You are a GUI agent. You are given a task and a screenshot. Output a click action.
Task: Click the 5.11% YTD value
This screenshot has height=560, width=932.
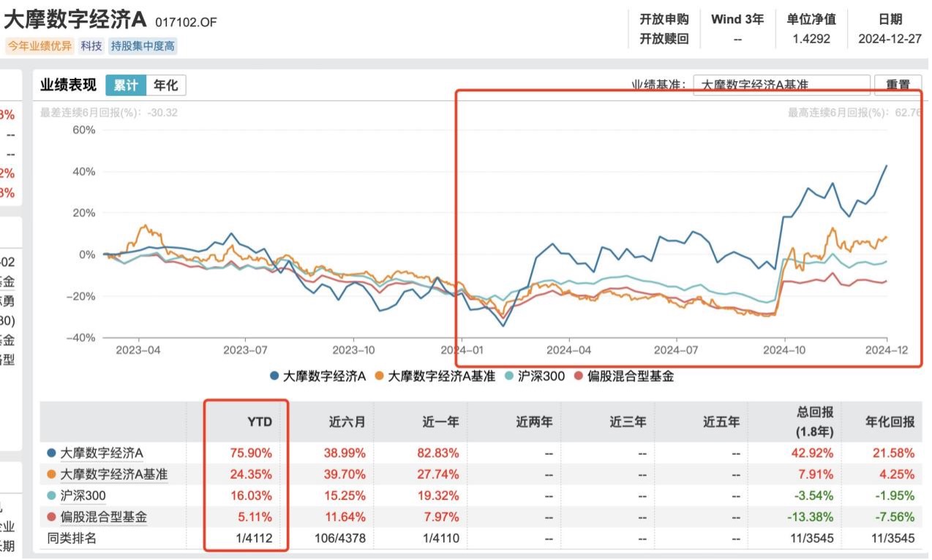[x=255, y=517]
